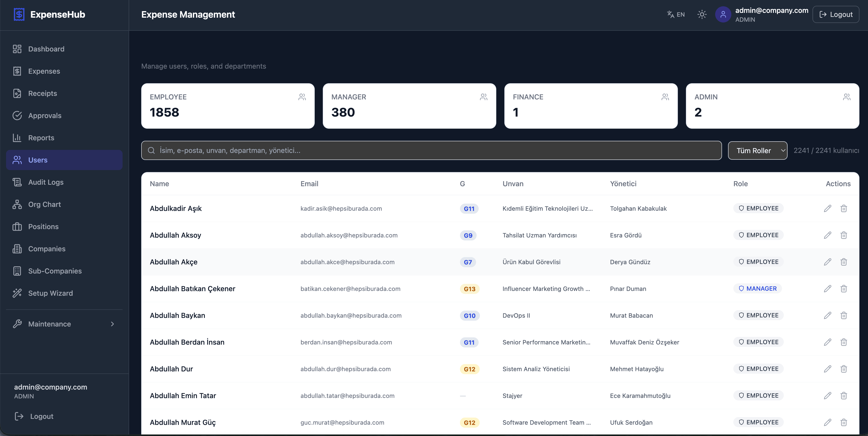Open the Companies page
868x436 pixels.
point(64,249)
